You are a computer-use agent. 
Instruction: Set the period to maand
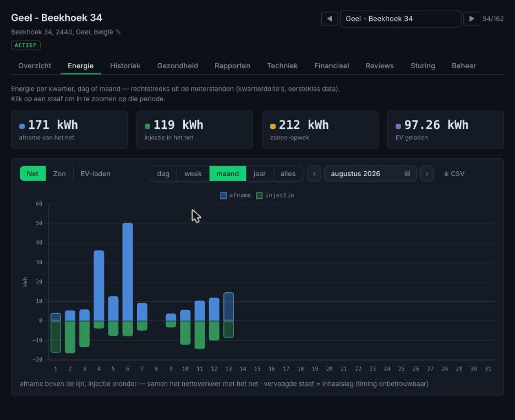(228, 173)
